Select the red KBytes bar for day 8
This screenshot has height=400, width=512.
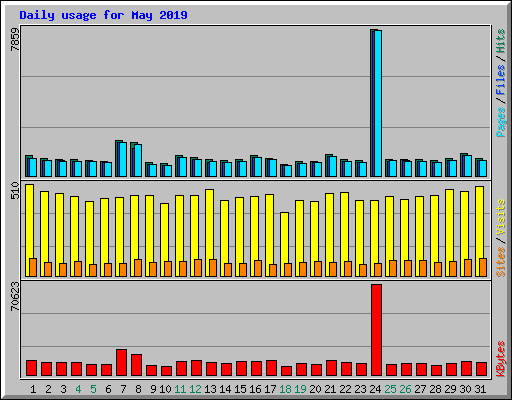point(136,365)
